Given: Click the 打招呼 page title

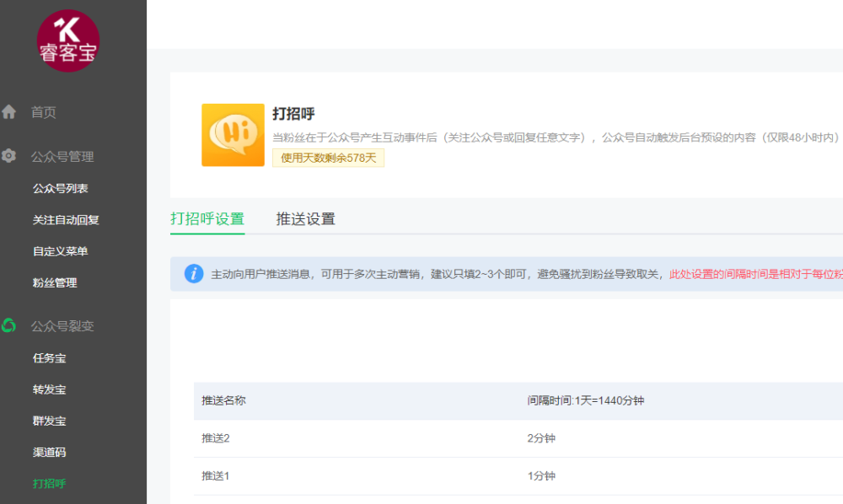Looking at the screenshot, I should [x=293, y=114].
